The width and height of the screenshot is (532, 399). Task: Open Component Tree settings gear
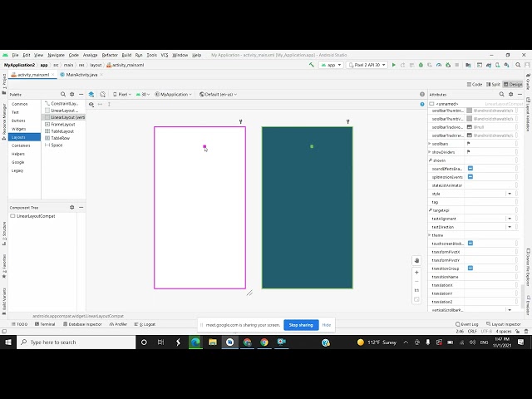72,207
